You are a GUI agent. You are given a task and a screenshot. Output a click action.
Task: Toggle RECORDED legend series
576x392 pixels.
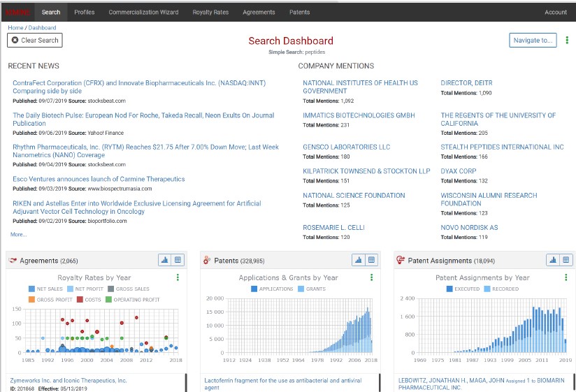click(x=501, y=289)
